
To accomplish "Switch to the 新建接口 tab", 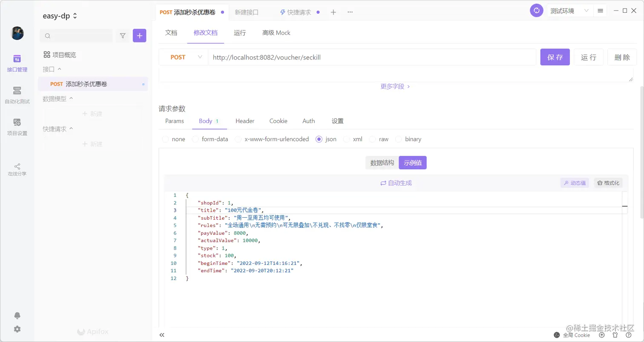I will click(247, 12).
